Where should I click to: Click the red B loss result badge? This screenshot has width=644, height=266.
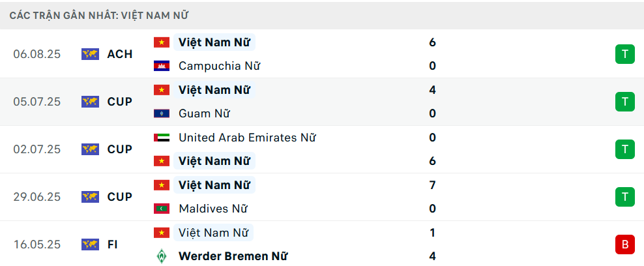(624, 244)
